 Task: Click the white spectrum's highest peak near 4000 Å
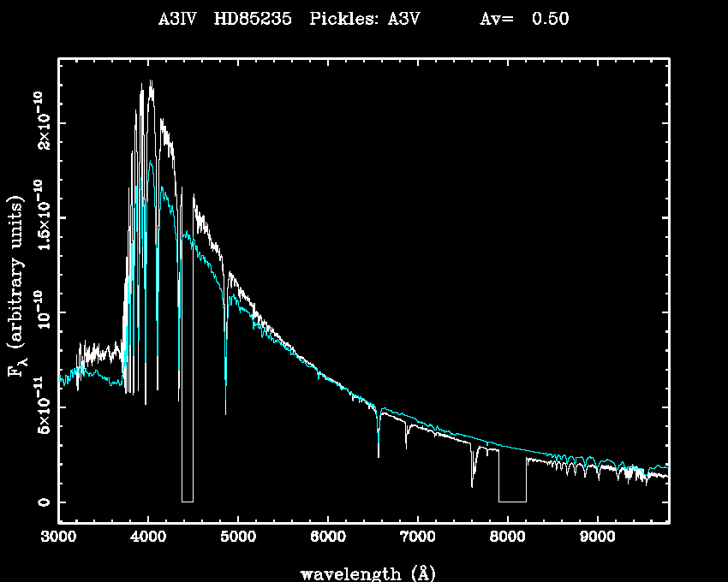(152, 81)
